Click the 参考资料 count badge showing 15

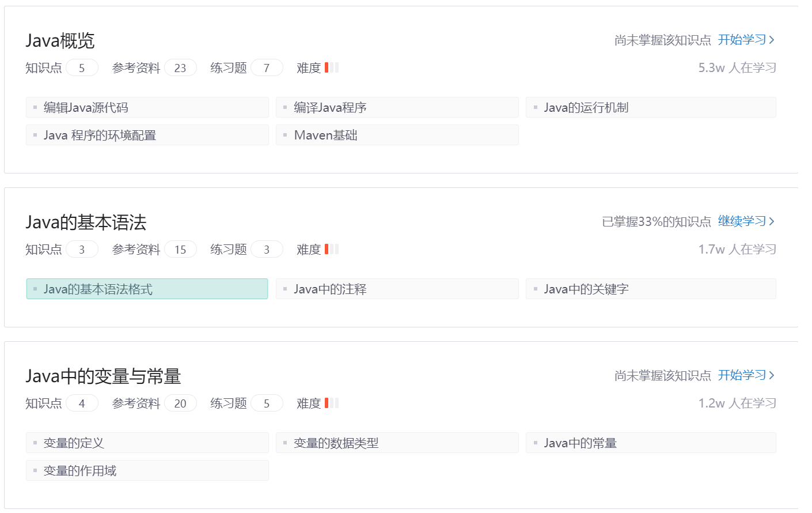pyautogui.click(x=180, y=250)
